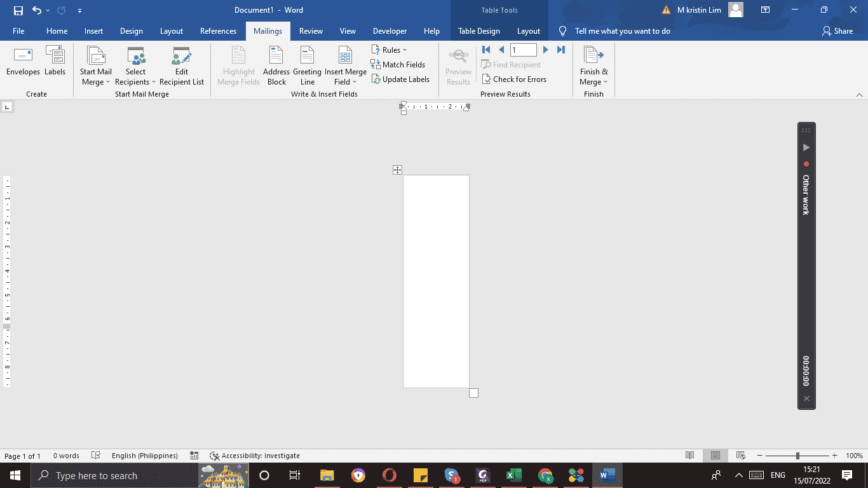The height and width of the screenshot is (488, 868).
Task: Open the Review tab
Action: [311, 31]
